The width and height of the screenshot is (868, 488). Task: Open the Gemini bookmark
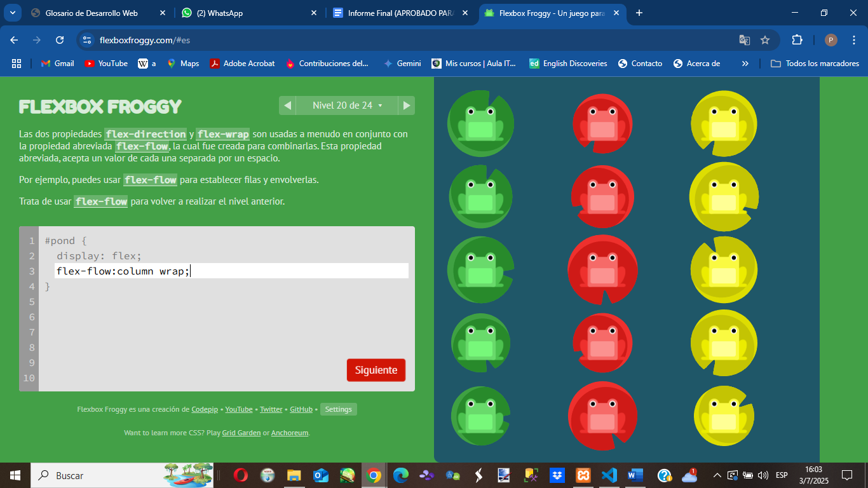(402, 64)
